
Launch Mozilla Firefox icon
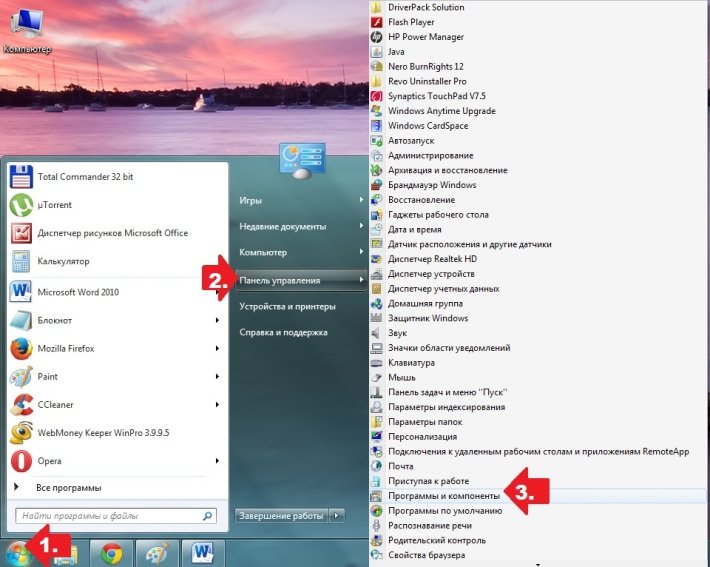pyautogui.click(x=21, y=348)
